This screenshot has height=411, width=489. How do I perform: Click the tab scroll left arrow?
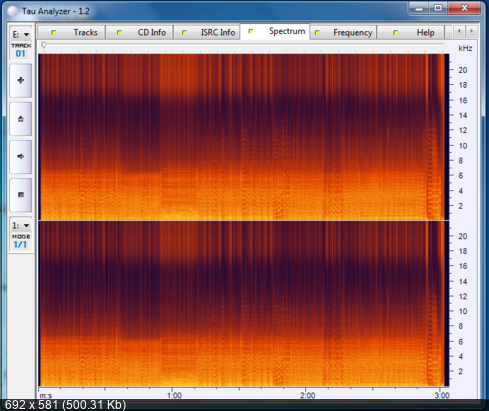[x=459, y=31]
